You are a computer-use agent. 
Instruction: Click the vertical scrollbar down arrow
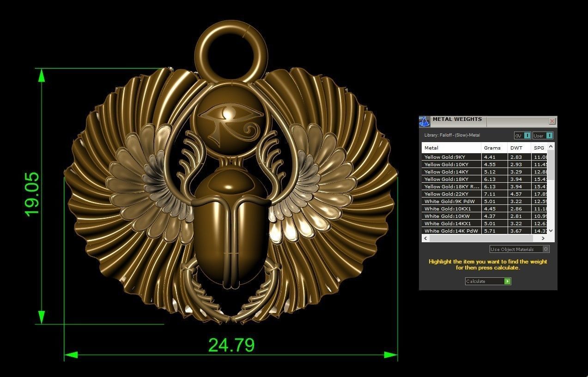point(551,231)
